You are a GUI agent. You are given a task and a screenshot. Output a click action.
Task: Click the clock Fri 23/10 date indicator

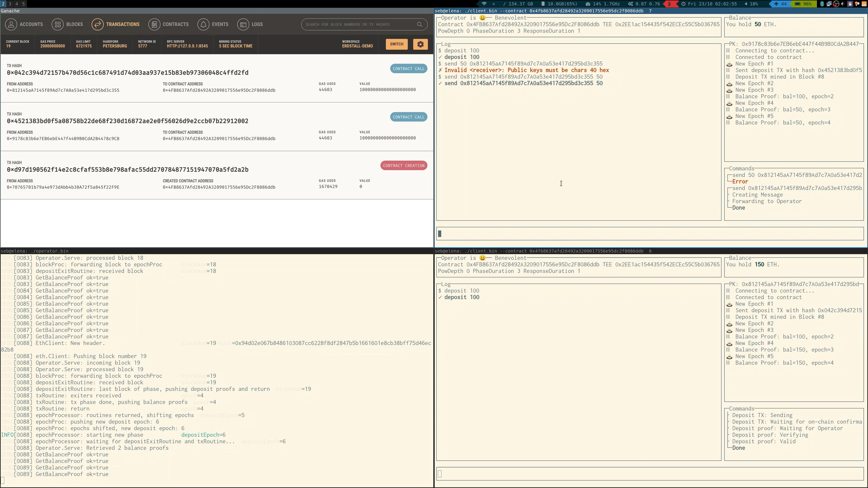tap(709, 4)
